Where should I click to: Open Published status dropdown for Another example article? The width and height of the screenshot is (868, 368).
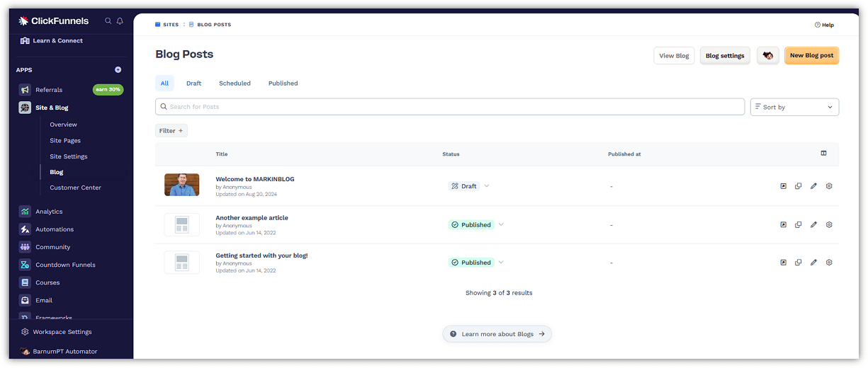(x=501, y=225)
